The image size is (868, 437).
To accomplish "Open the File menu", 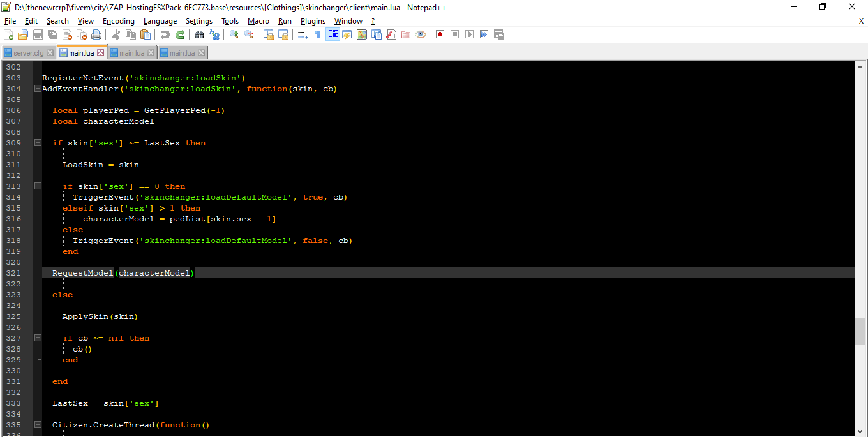I will [x=10, y=21].
